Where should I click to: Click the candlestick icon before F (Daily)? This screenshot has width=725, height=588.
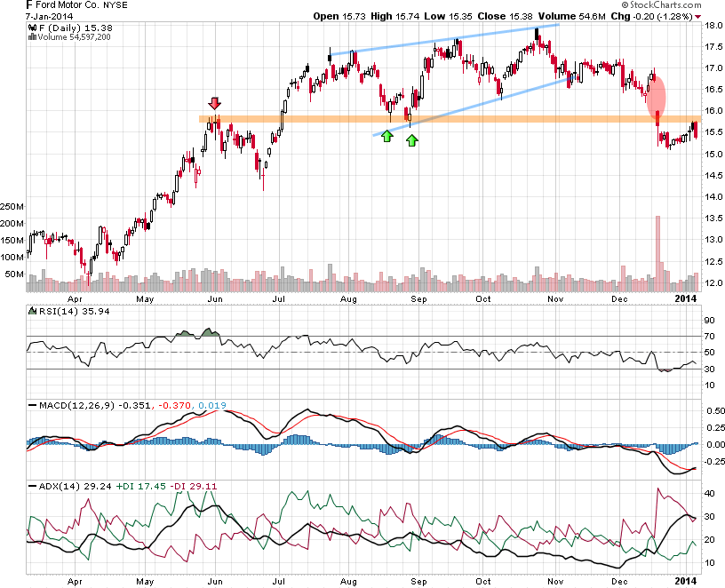pos(32,28)
